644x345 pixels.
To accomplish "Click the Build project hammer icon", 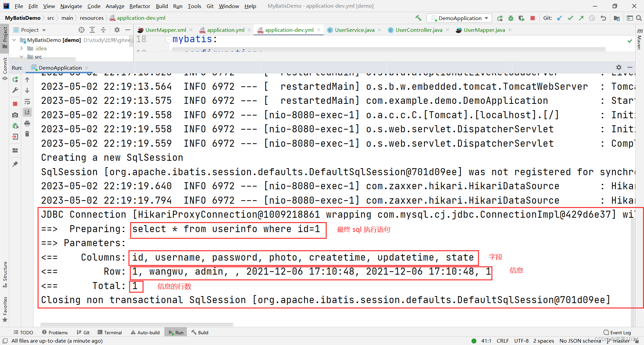I will [x=418, y=18].
